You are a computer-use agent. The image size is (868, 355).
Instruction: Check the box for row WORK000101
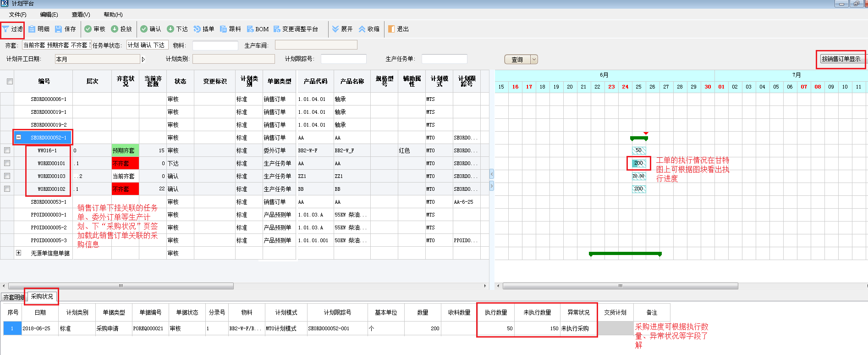coord(7,163)
